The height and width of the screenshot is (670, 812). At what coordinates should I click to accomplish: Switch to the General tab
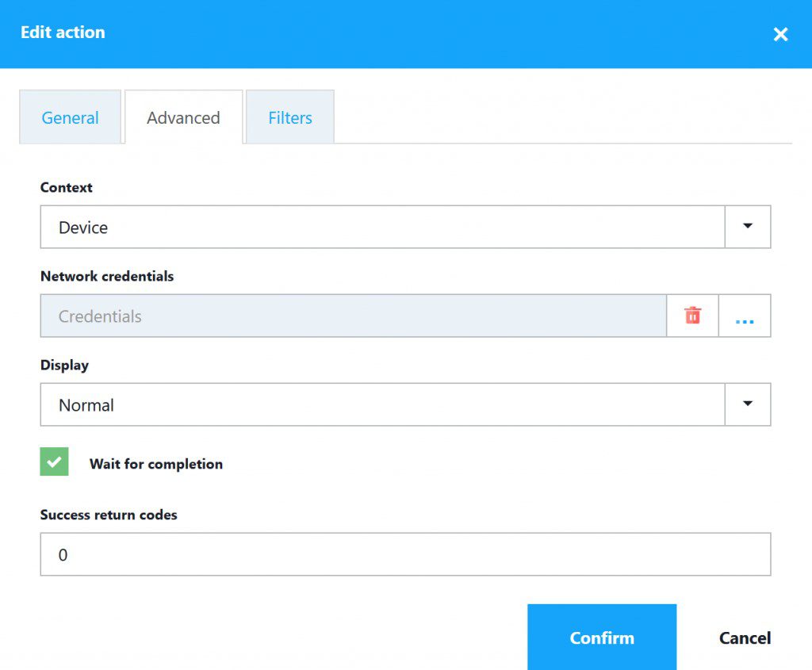point(70,117)
